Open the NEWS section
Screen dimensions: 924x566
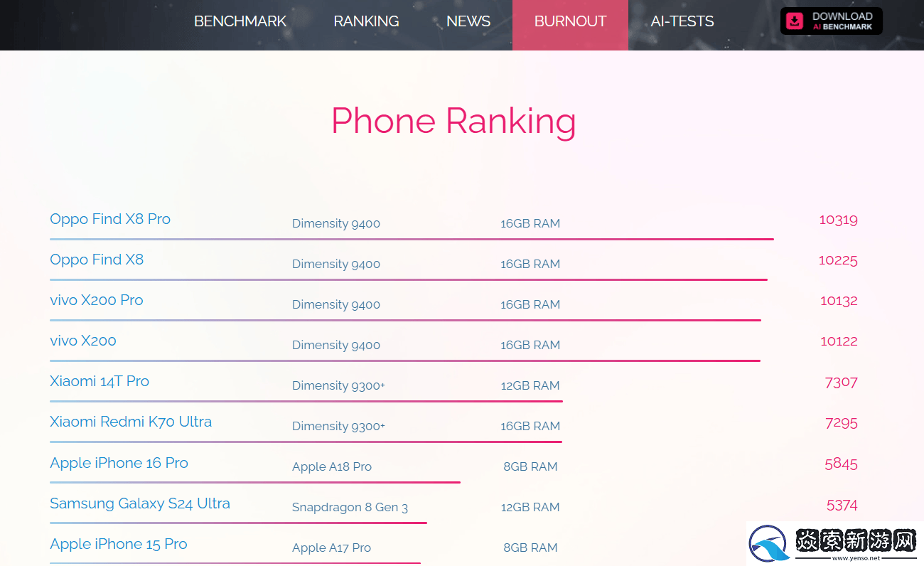coord(468,21)
